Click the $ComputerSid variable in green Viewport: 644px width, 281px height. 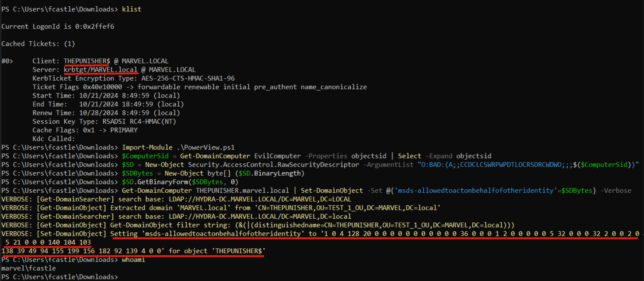[x=145, y=156]
